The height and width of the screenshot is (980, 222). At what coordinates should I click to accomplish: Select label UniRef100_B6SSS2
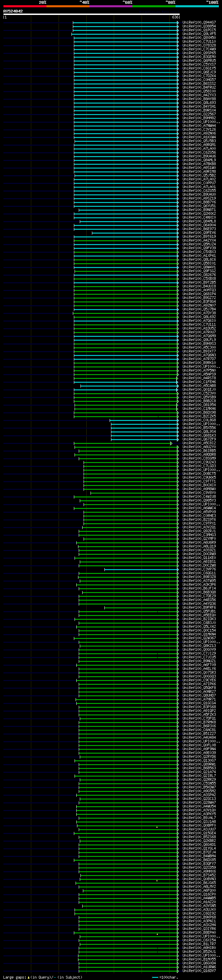pyautogui.click(x=199, y=84)
